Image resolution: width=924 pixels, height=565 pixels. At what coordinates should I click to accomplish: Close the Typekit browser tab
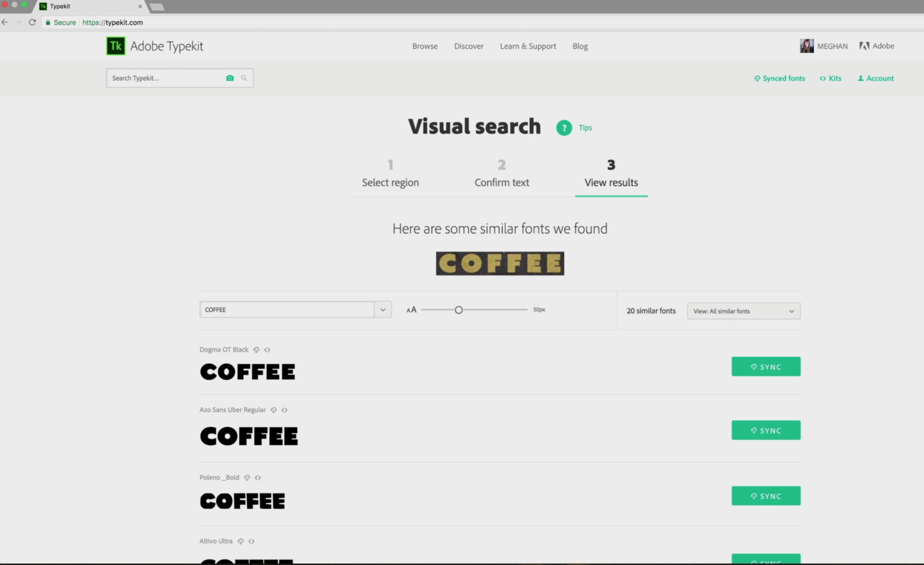click(140, 6)
